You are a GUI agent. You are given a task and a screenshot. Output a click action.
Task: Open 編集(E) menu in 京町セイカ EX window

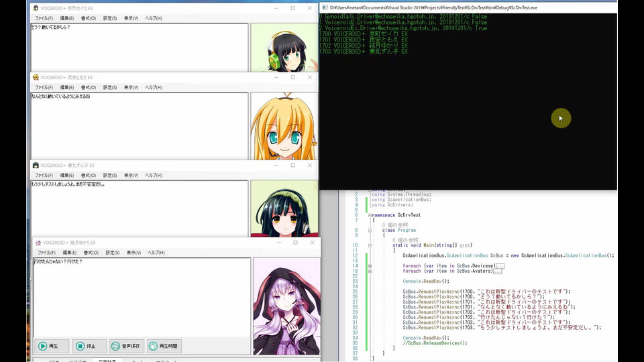(67, 18)
